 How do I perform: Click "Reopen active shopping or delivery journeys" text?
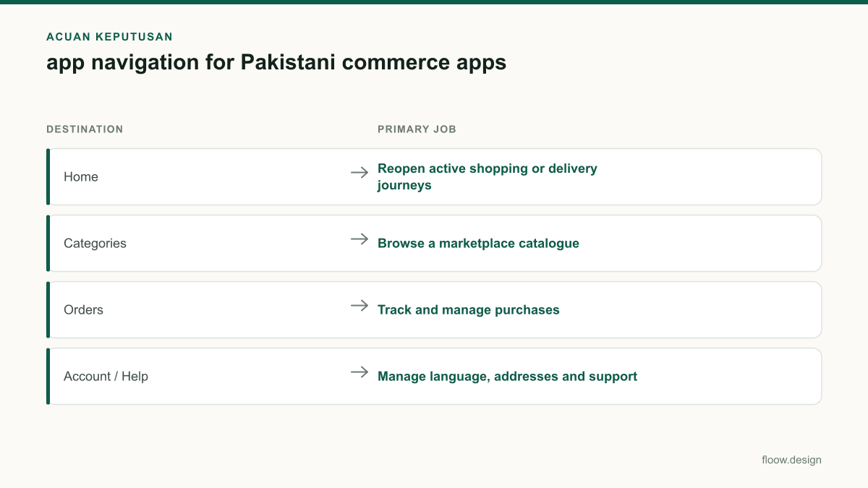(488, 177)
